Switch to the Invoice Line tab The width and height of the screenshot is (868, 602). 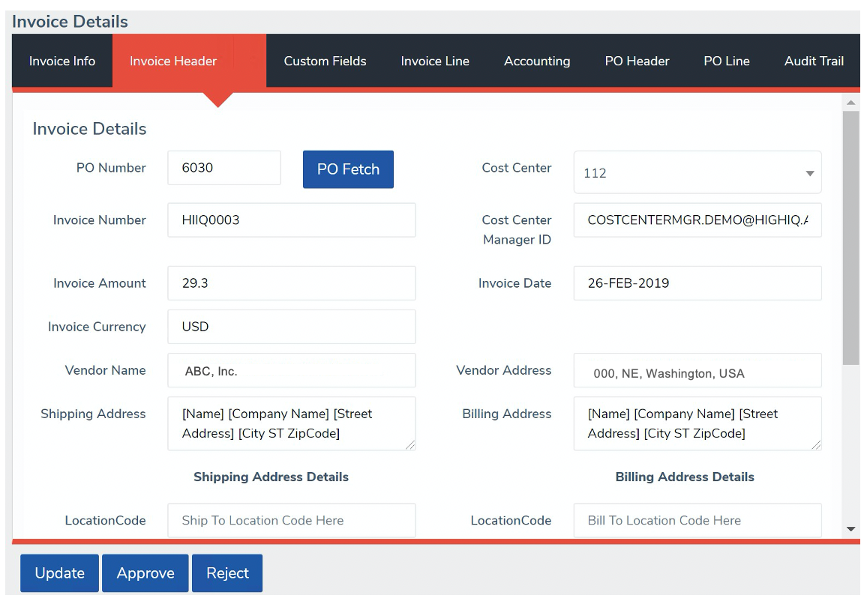(x=435, y=61)
